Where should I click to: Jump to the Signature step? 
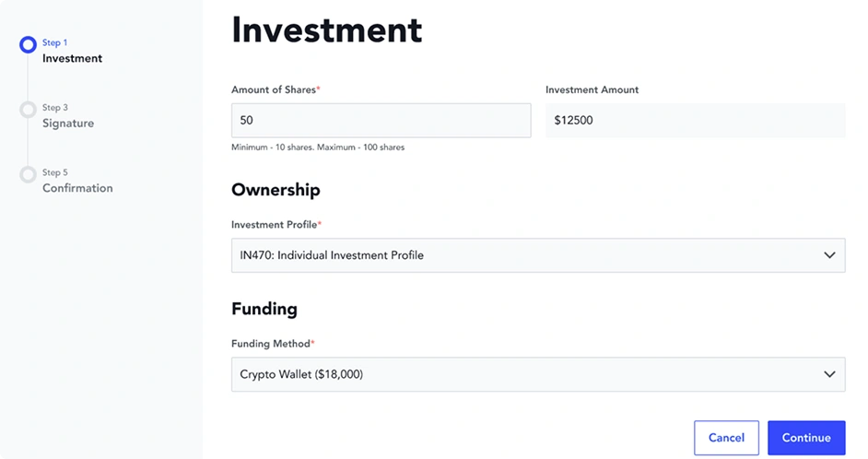coord(67,123)
